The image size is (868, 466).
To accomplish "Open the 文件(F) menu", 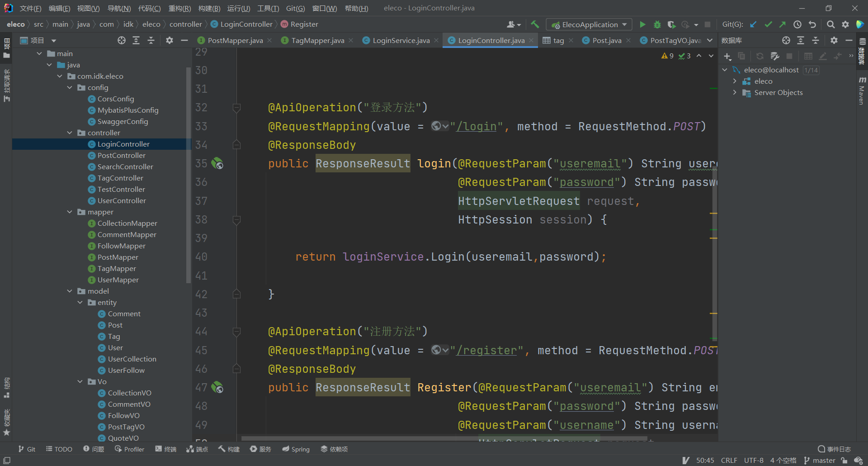I will coord(30,8).
